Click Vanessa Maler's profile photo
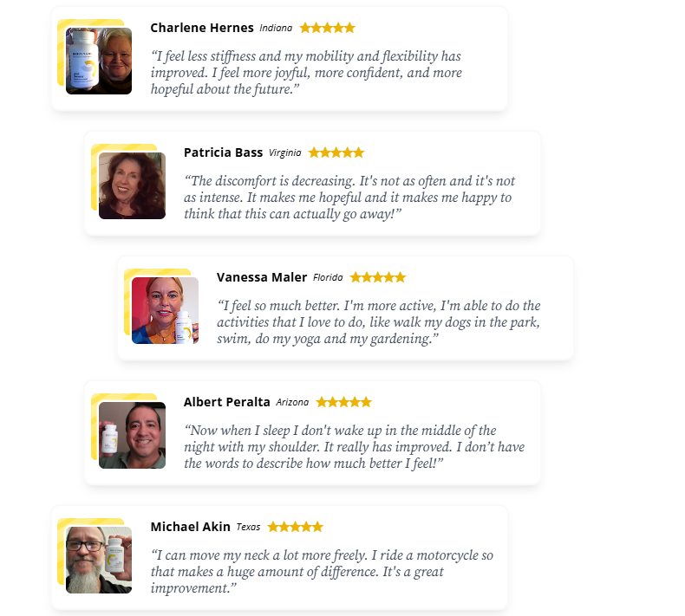This screenshot has width=685, height=616. [165, 310]
